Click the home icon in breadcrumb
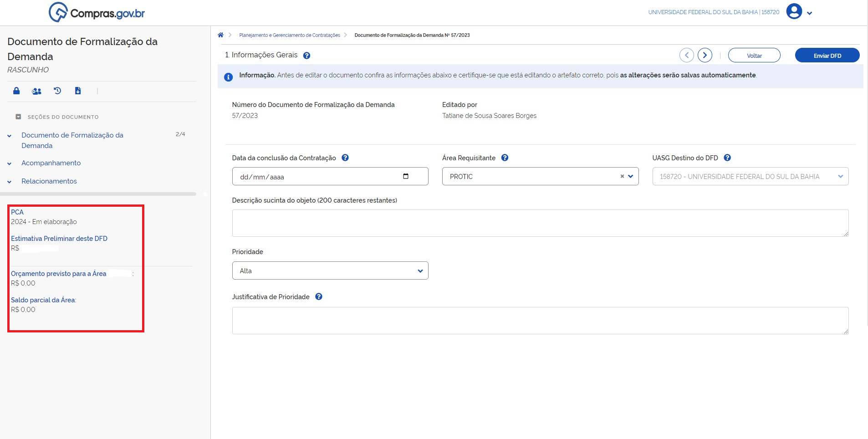 [x=220, y=35]
